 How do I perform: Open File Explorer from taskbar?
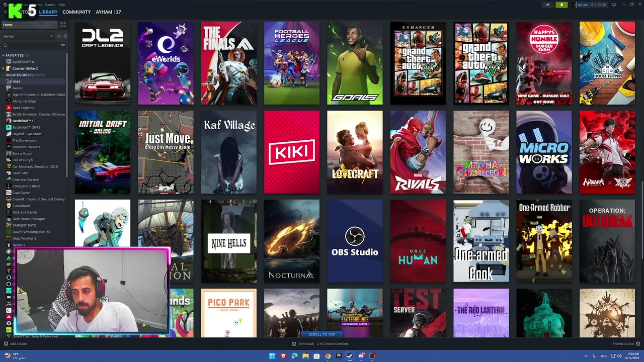tap(305, 356)
